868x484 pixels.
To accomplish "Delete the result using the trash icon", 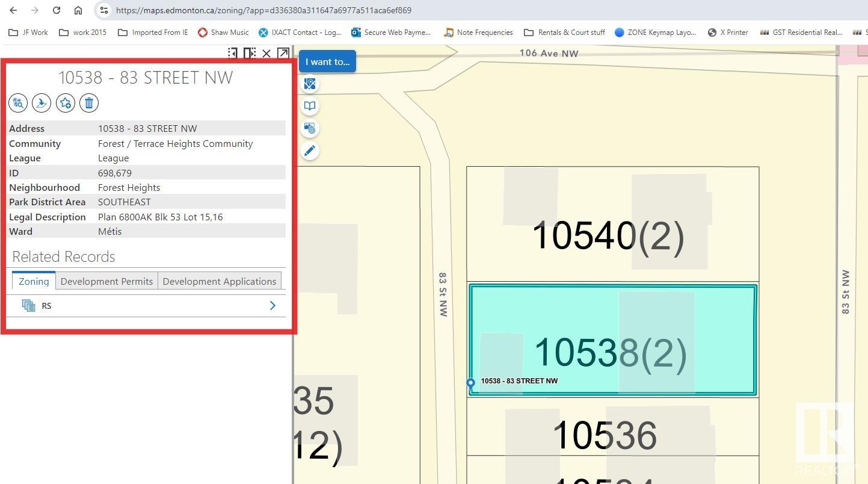I will coord(89,103).
